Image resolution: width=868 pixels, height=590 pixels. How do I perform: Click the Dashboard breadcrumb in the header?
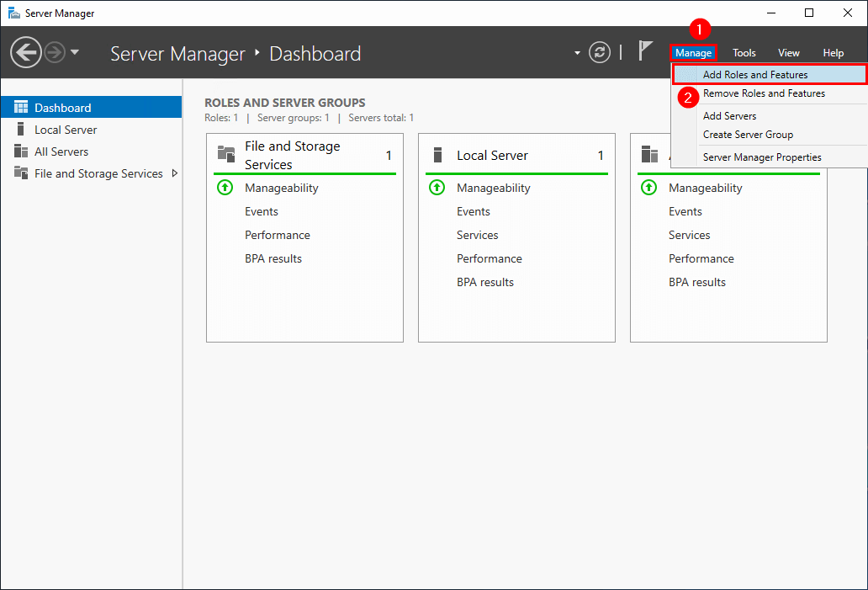(315, 54)
